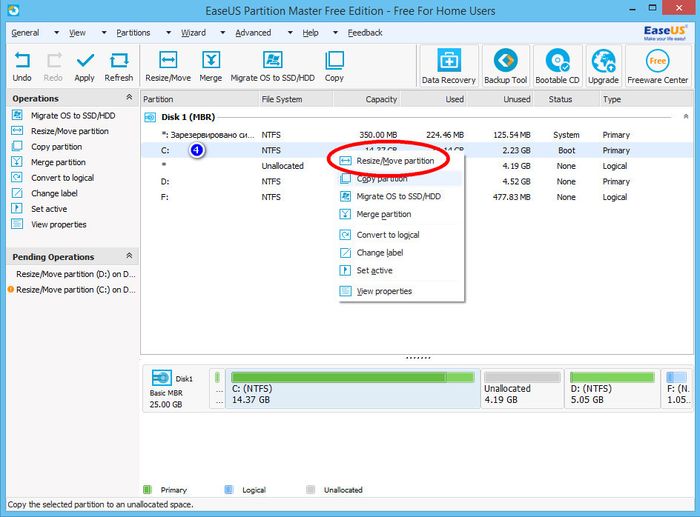The width and height of the screenshot is (700, 517).
Task: Open the Data Recovery tool
Action: click(449, 66)
